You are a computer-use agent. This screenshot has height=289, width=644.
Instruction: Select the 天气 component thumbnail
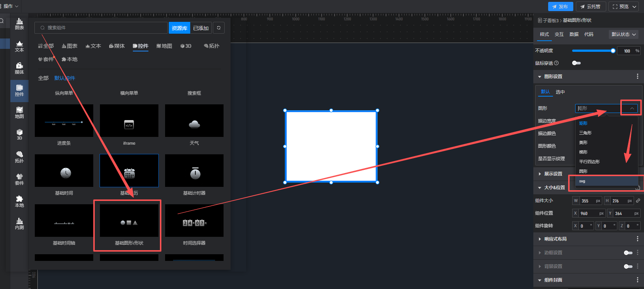coord(194,121)
